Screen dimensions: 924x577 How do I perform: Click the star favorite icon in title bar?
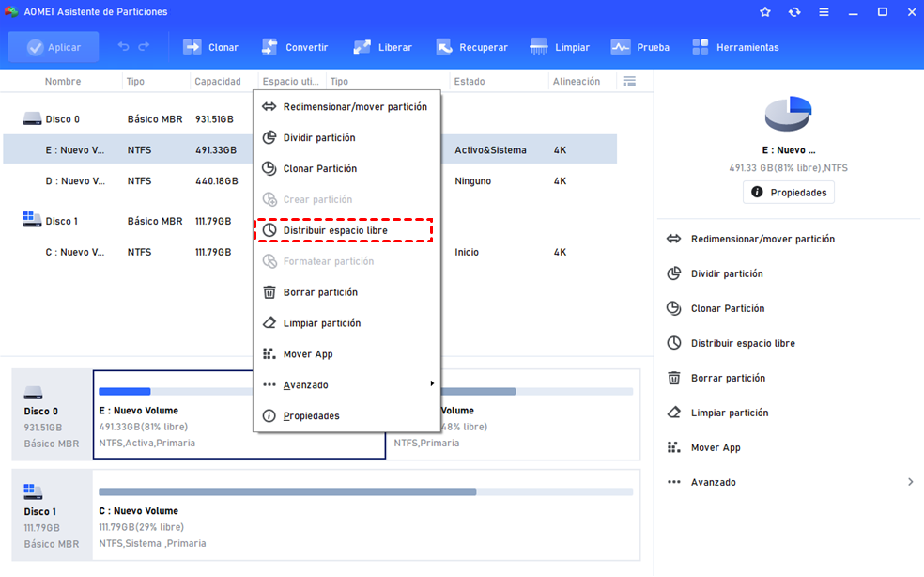click(x=765, y=12)
